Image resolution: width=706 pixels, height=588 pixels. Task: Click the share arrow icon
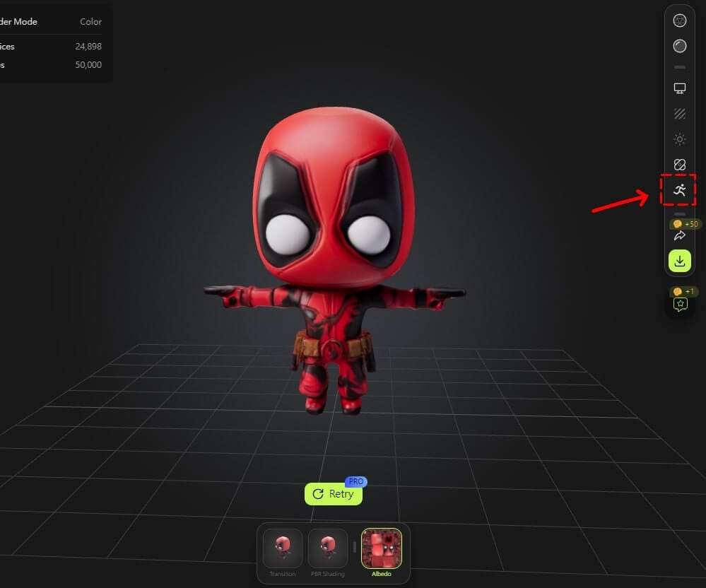pos(679,235)
